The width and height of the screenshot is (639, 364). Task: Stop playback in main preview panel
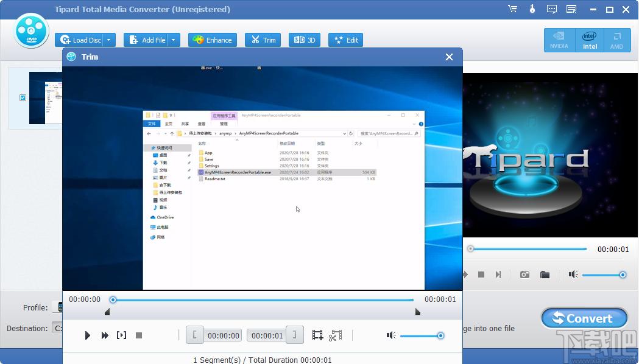click(x=481, y=275)
